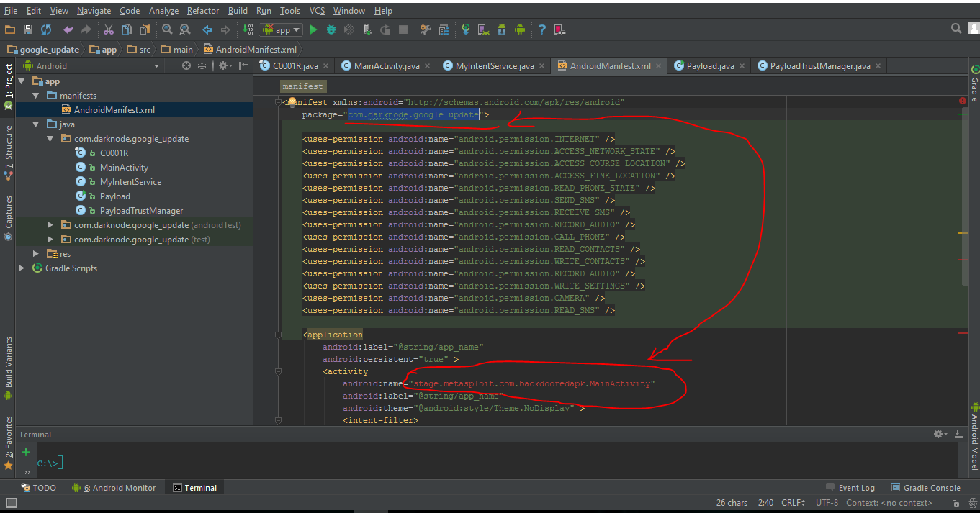Click the Debug app bug icon

pos(331,29)
